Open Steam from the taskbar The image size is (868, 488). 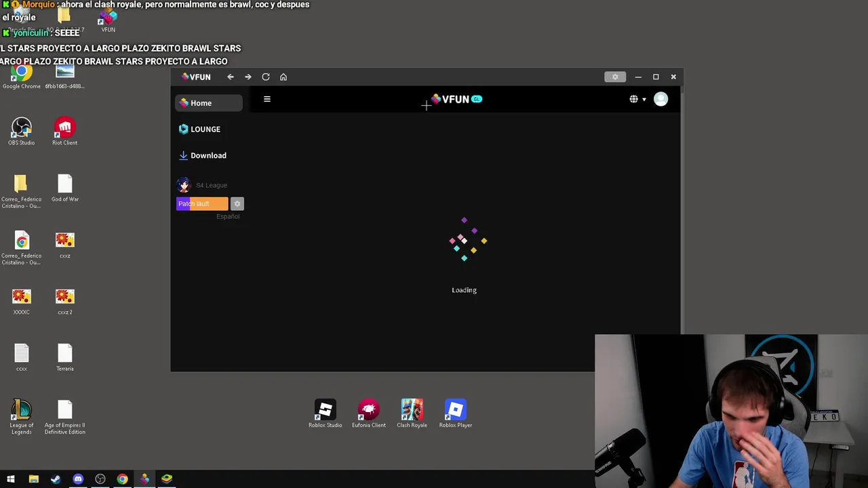pyautogui.click(x=56, y=479)
